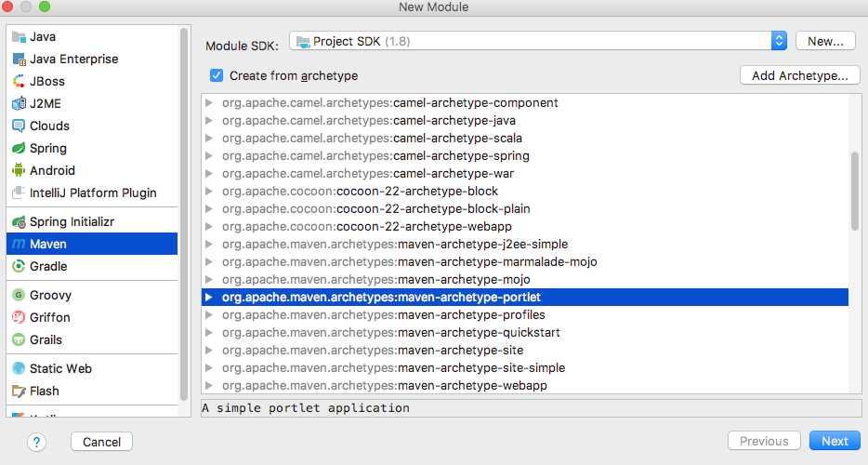Choose the Gradle icon
This screenshot has width=868, height=465.
click(x=19, y=266)
